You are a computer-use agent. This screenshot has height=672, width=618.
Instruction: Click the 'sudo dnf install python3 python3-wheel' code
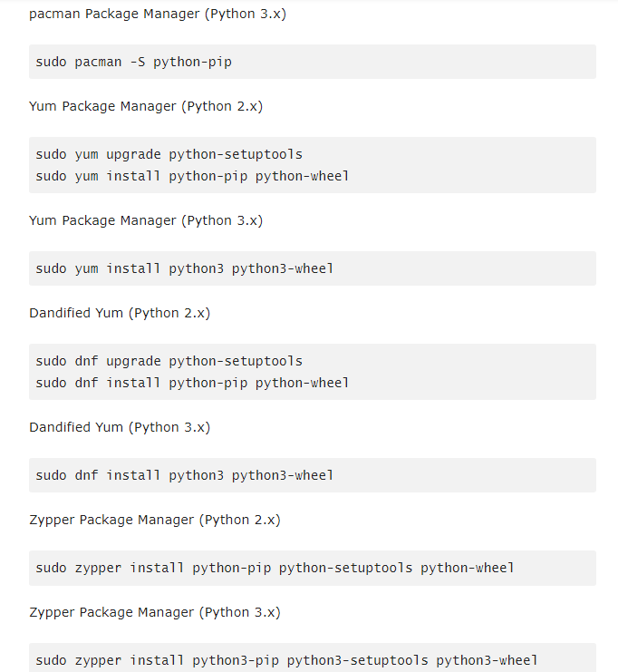pos(184,475)
